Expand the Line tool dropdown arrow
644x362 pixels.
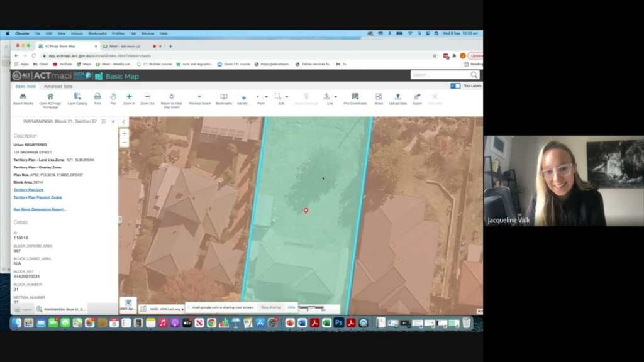(x=336, y=97)
